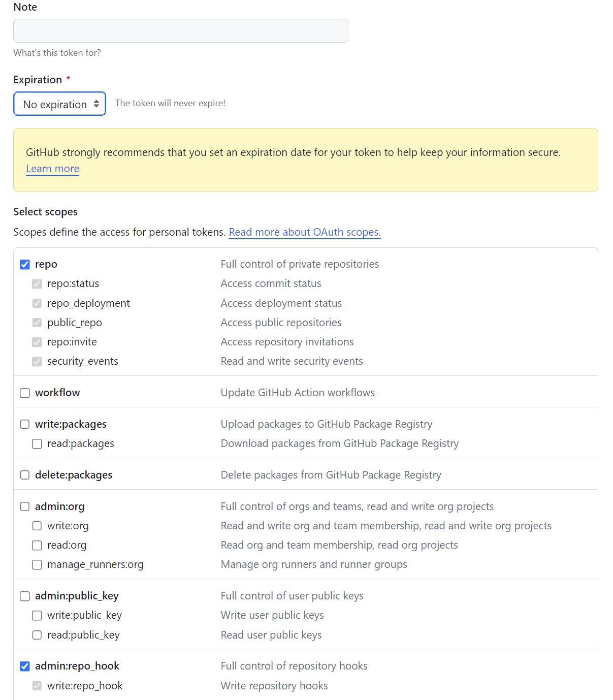Uncheck the admin:repo_hook scope

(x=25, y=666)
